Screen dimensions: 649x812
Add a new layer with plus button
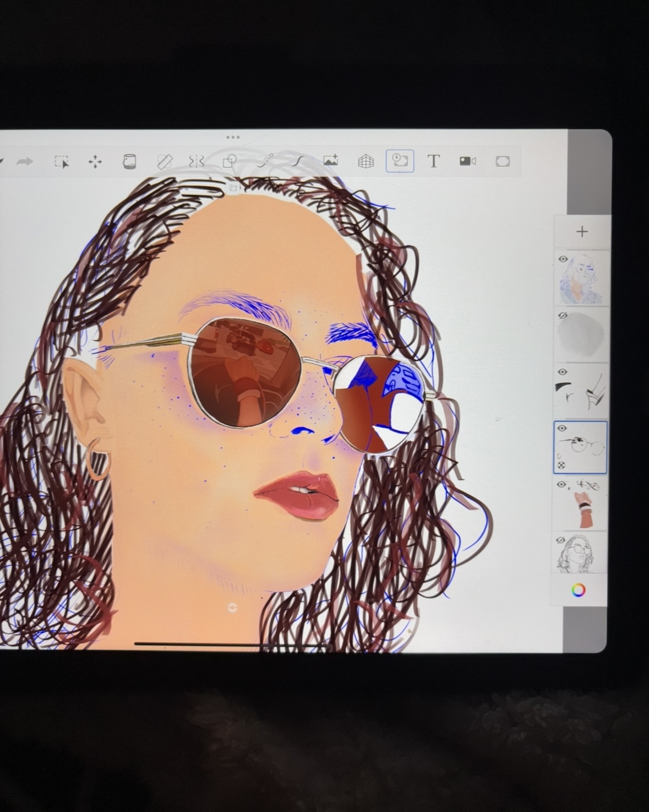point(582,232)
